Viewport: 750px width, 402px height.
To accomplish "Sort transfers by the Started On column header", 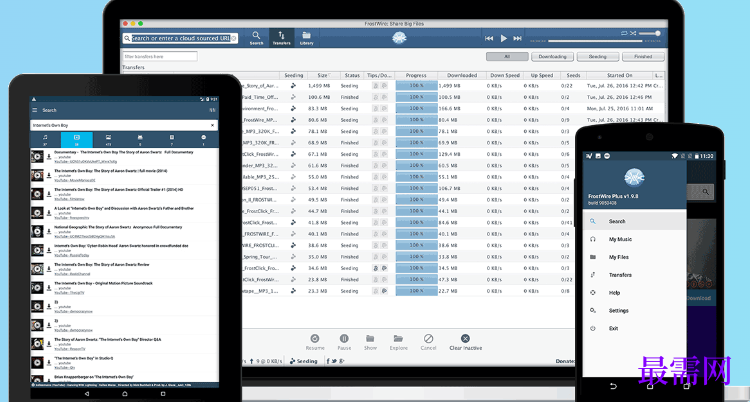I will (x=619, y=76).
